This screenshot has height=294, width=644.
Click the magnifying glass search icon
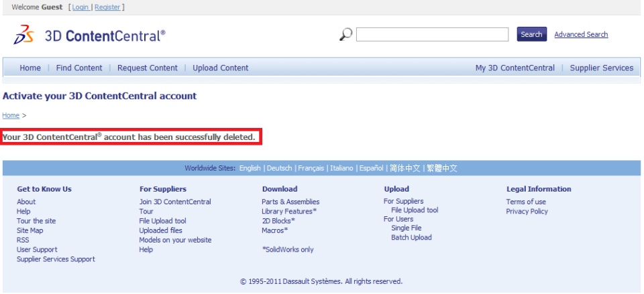tap(346, 34)
